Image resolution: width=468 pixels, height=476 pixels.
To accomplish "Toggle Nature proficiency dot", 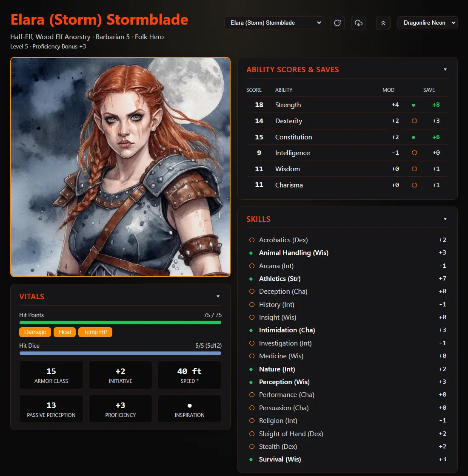I will (x=251, y=369).
